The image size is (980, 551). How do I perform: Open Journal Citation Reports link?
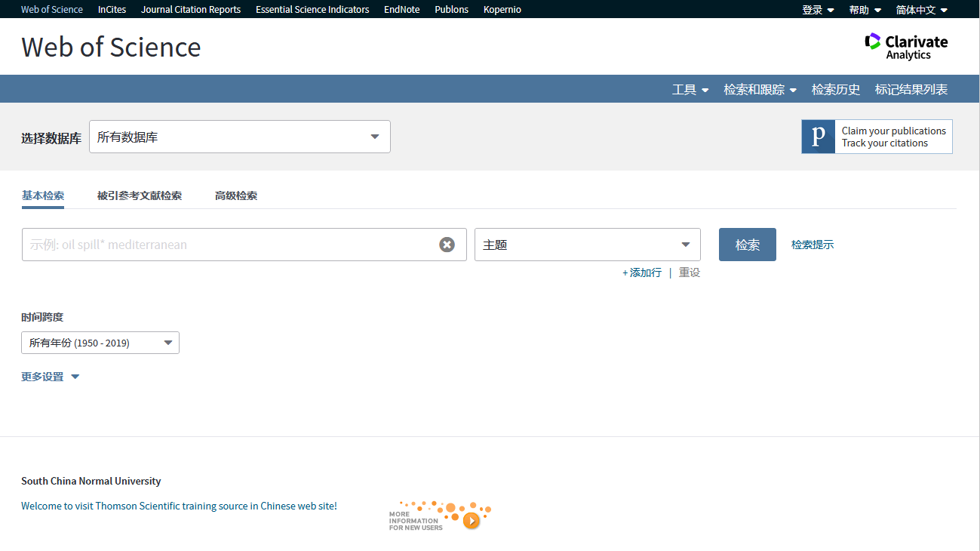tap(191, 10)
